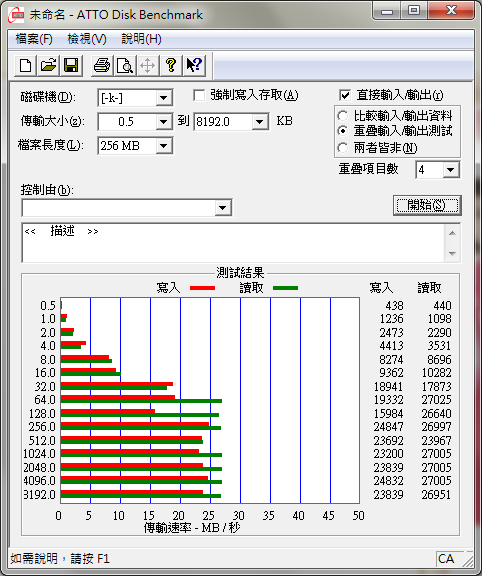Click the status bar help text 請按 F1
482x576 pixels.
click(x=90, y=559)
